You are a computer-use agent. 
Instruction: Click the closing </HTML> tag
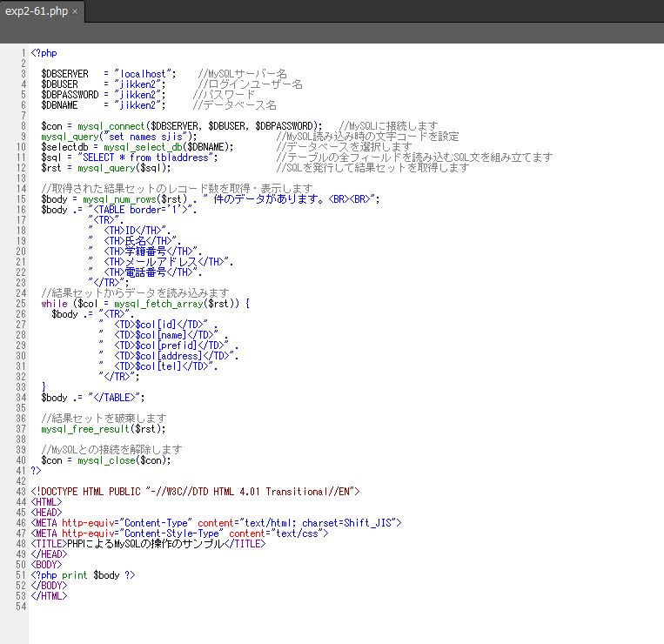49,596
